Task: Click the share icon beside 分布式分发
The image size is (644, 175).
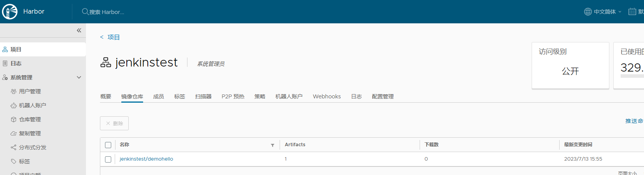Action: [x=14, y=147]
